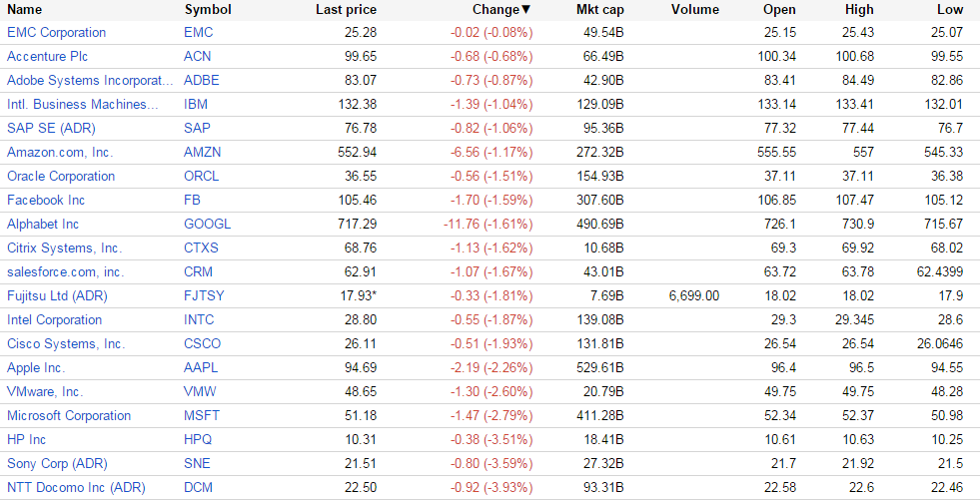Click the Volume column header
Image resolution: width=980 pixels, height=500 pixels.
click(695, 10)
